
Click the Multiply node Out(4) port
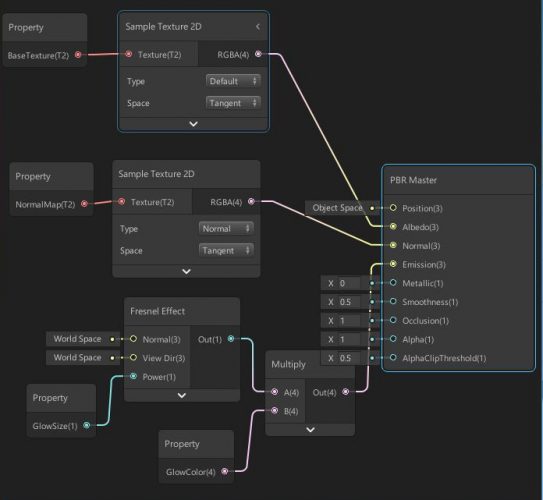click(x=346, y=392)
